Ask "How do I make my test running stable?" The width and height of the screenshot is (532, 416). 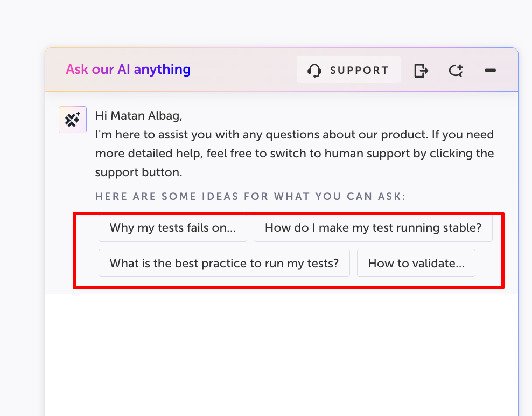pos(373,227)
